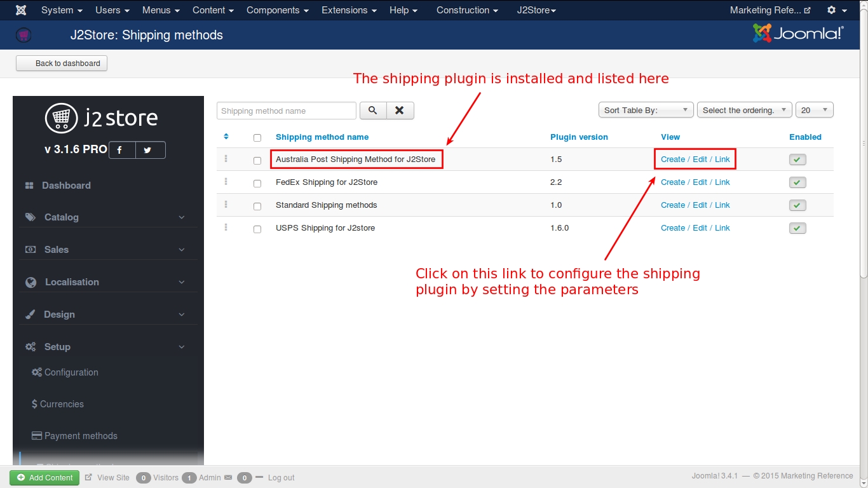Screen dimensions: 868x488
Task: Click the search magnifier button
Action: click(373, 111)
